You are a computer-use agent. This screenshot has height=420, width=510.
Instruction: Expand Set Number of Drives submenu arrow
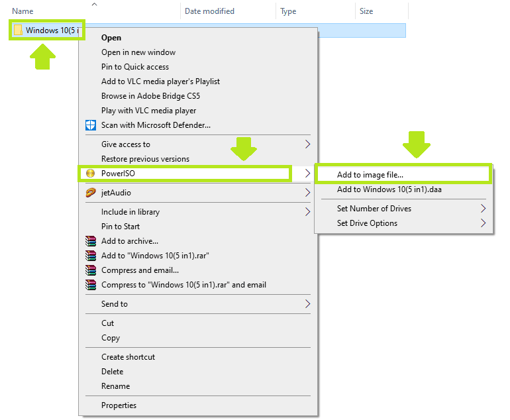coord(483,209)
